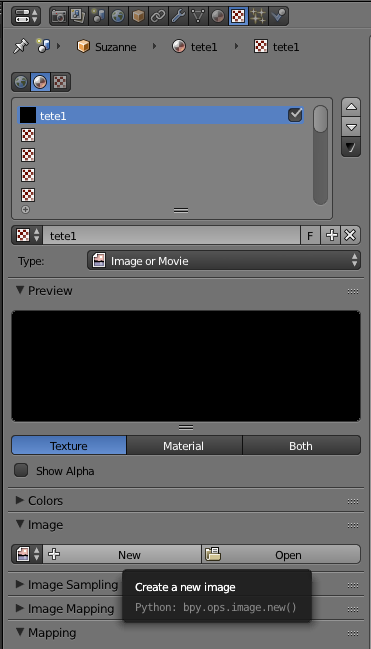Switch preview to Material
Screen dimensions: 371x649
(x=184, y=445)
